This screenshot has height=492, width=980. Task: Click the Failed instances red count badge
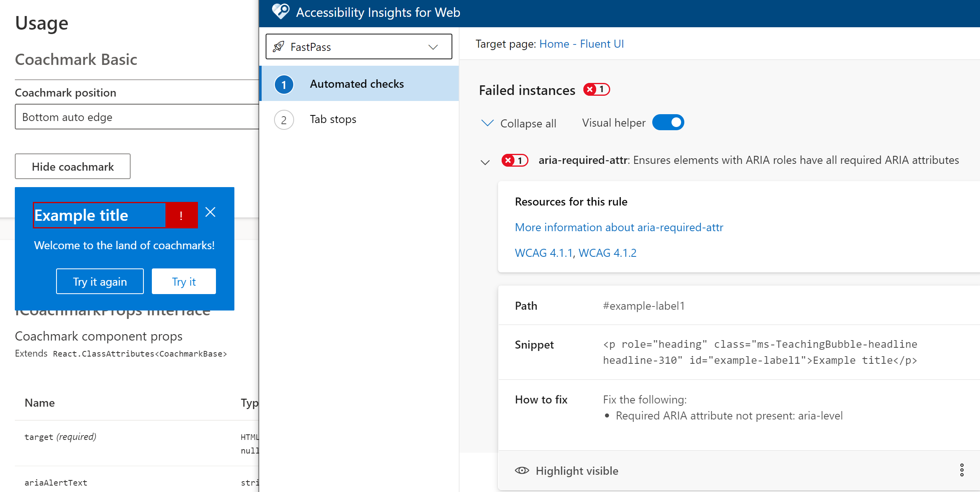click(x=596, y=89)
